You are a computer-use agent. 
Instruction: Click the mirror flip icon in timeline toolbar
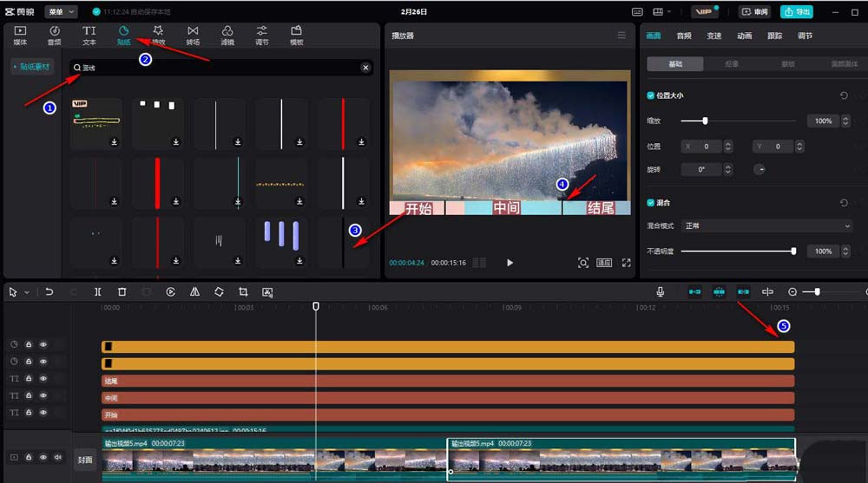point(194,292)
